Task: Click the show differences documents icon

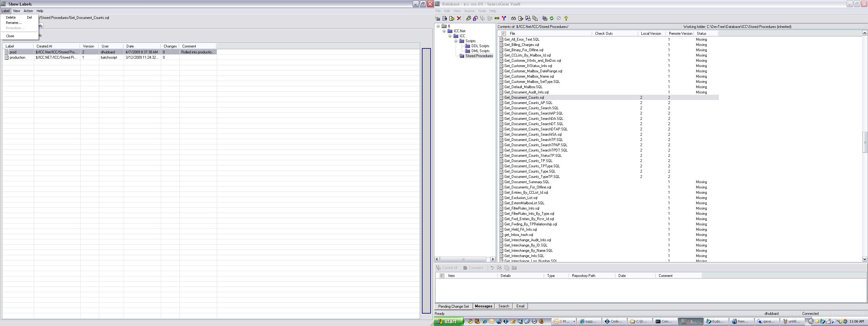Action: (528, 19)
